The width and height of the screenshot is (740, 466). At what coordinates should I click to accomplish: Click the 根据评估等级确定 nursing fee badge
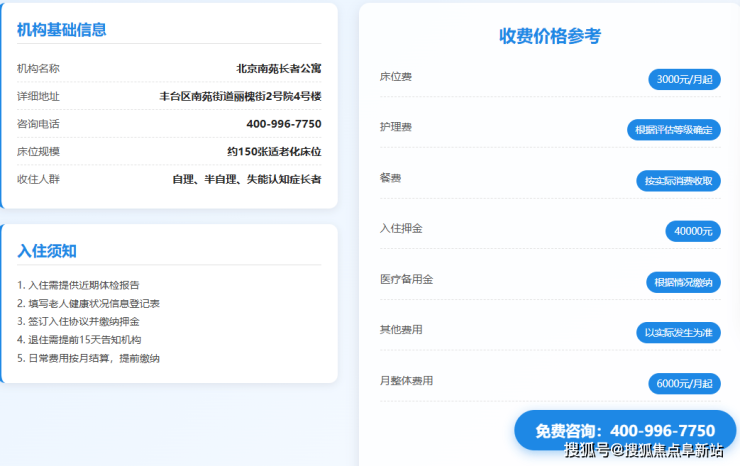point(673,130)
